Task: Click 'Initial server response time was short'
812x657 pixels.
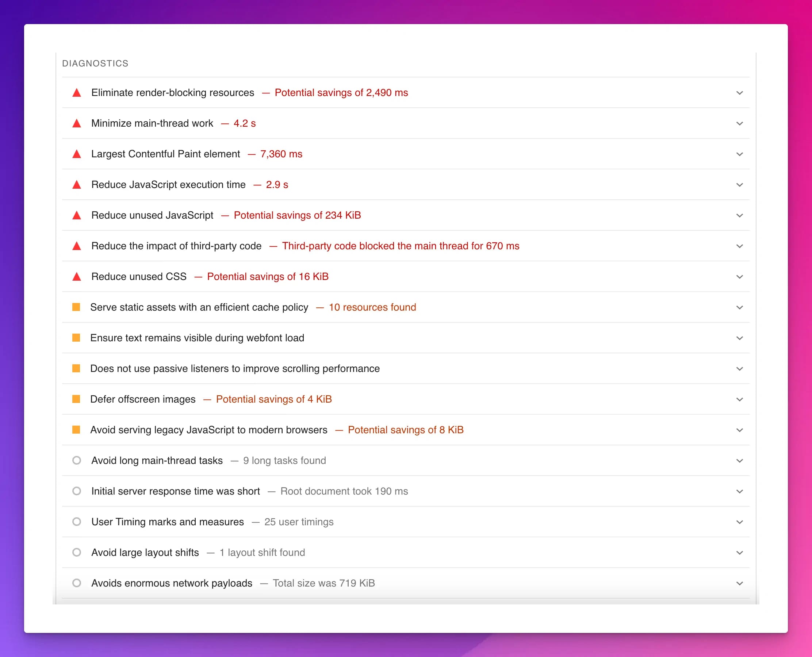Action: point(176,491)
